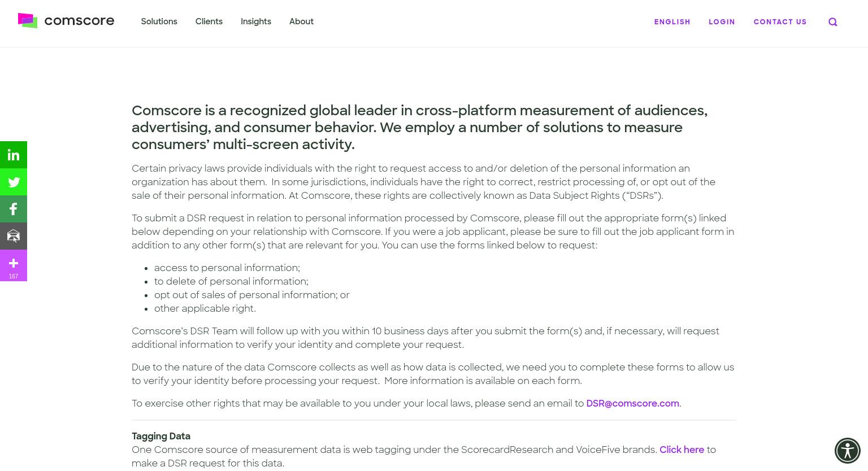868x471 pixels.
Task: Click the 'Tagging Data' heading text
Action: click(161, 436)
